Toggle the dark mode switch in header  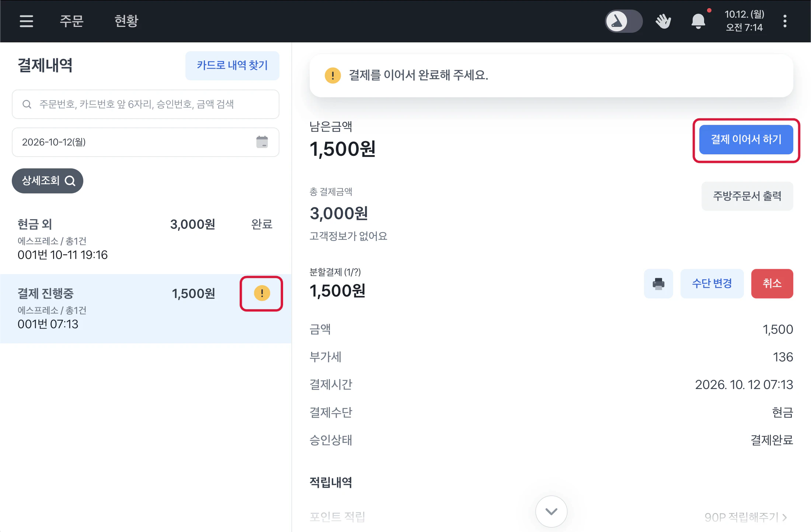[x=624, y=21]
